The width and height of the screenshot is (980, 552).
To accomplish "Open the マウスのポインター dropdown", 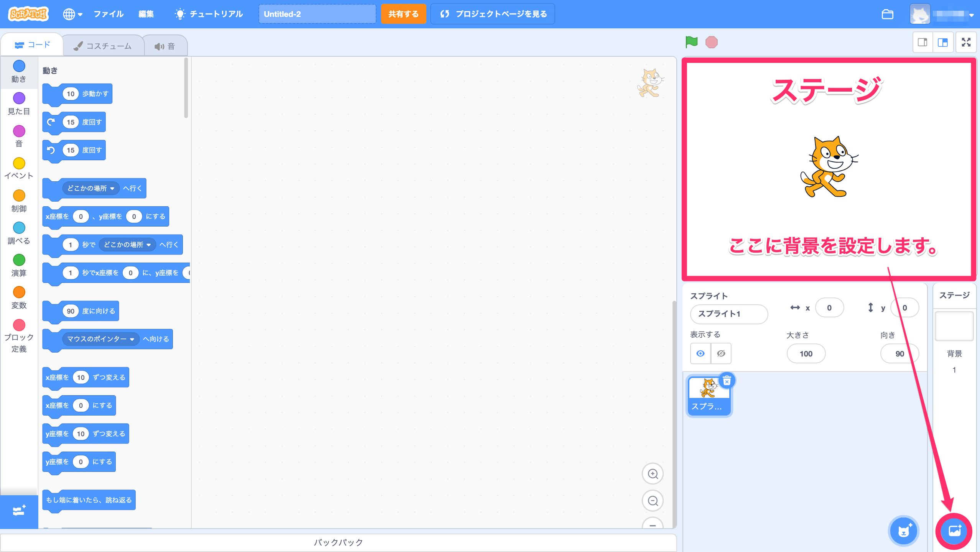I will (100, 339).
